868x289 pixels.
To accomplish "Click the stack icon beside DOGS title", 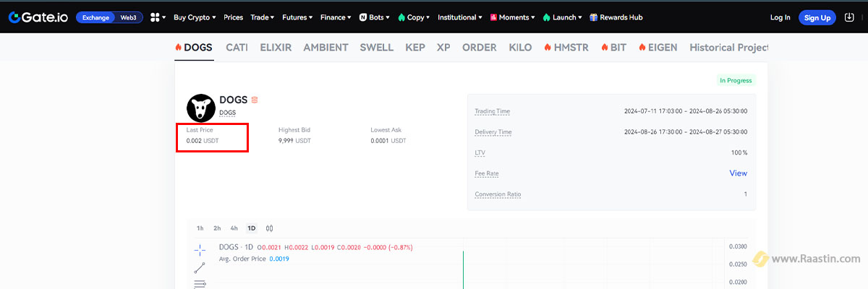I will tap(255, 100).
